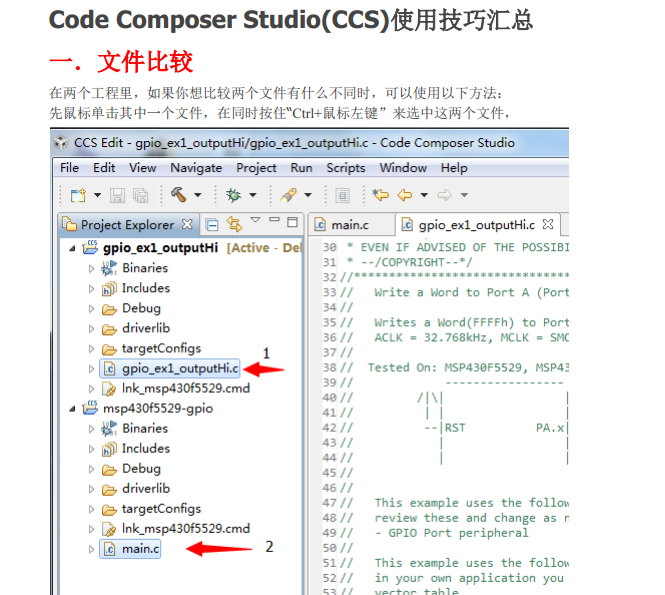Screen dimensions: 665x595
Task: Click the Save All toolbar icon
Action: click(141, 196)
